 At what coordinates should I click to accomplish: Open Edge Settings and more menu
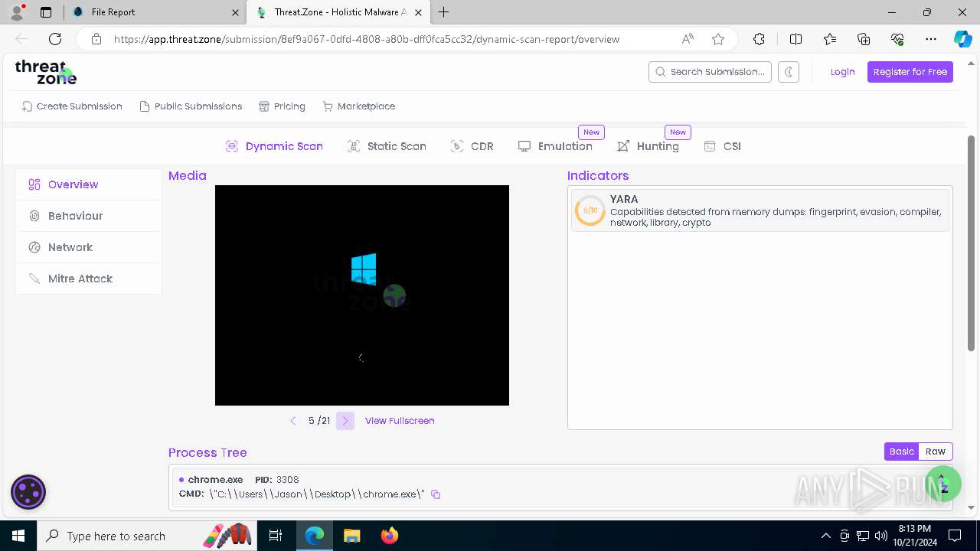931,39
